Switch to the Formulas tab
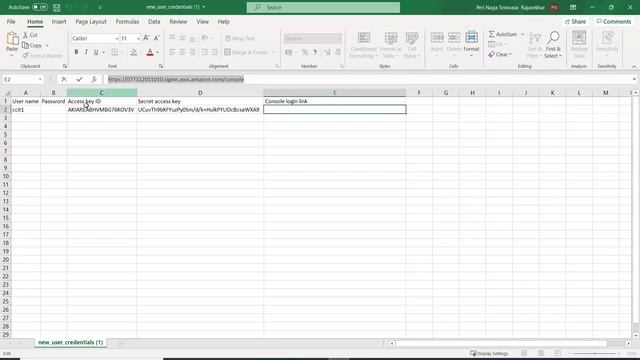 click(x=127, y=22)
